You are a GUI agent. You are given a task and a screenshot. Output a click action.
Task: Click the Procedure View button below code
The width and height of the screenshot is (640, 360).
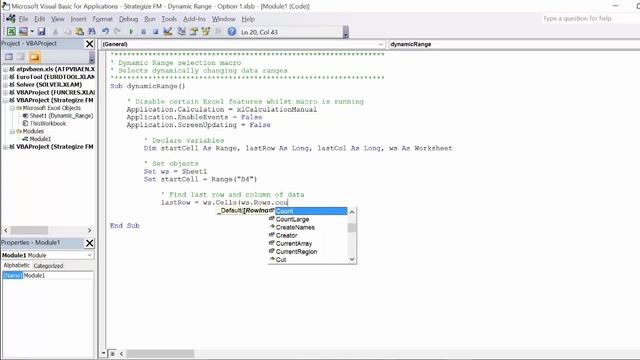click(104, 353)
